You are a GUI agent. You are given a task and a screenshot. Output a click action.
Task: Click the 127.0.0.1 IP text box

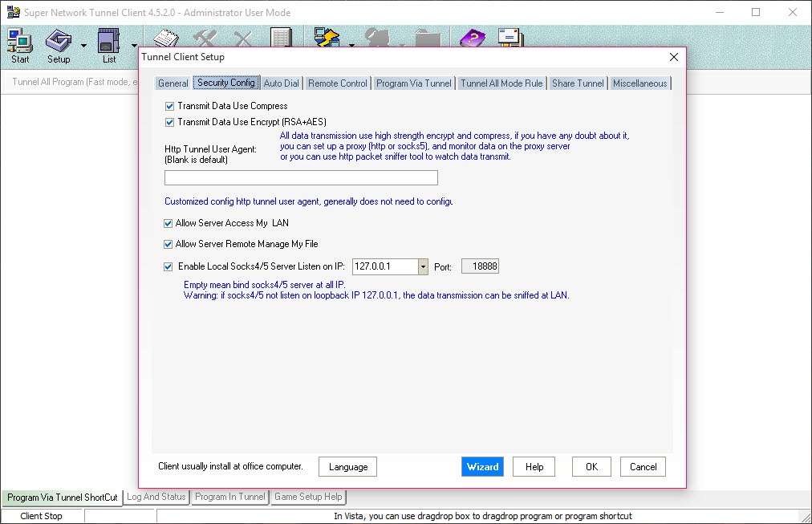(x=386, y=266)
